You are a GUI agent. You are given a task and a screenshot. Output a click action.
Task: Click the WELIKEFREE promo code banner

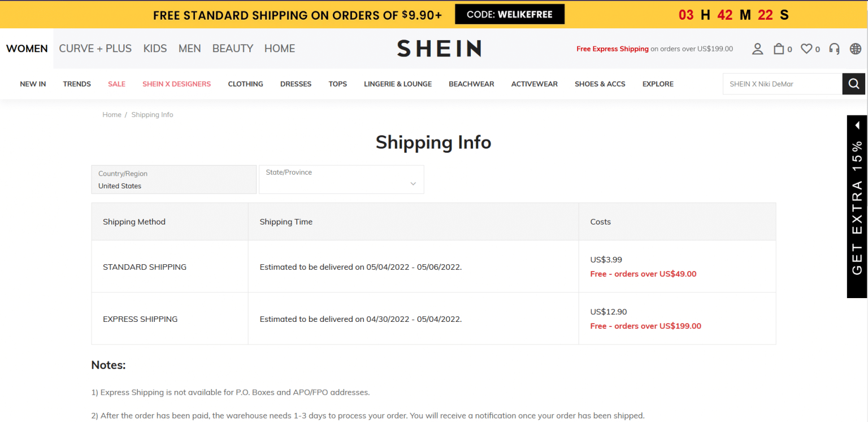509,14
